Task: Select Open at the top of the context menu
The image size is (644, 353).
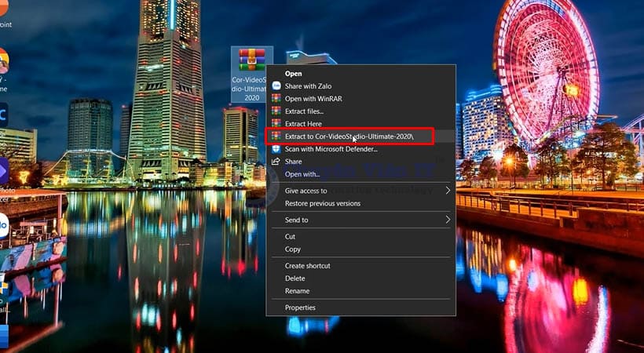Action: [x=293, y=74]
